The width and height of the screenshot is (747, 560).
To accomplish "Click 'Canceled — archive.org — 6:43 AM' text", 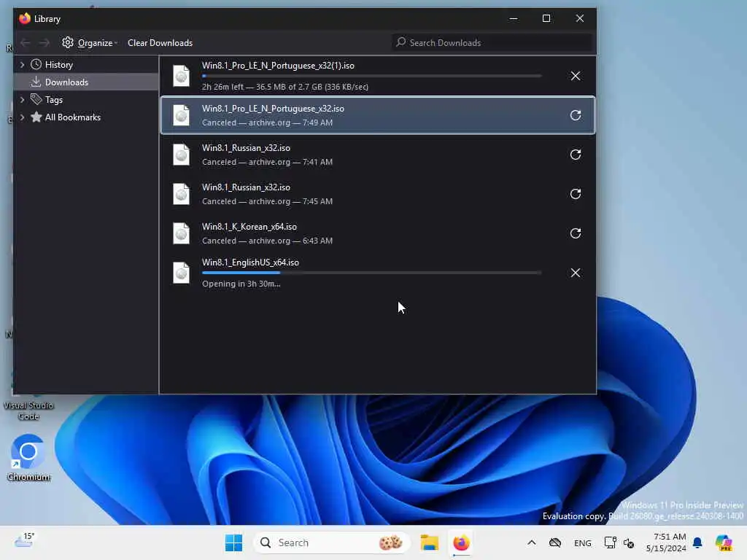I will (x=267, y=241).
